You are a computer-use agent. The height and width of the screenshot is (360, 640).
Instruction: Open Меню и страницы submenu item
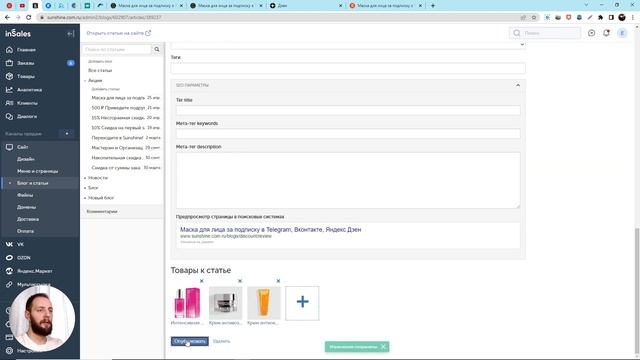pyautogui.click(x=38, y=171)
